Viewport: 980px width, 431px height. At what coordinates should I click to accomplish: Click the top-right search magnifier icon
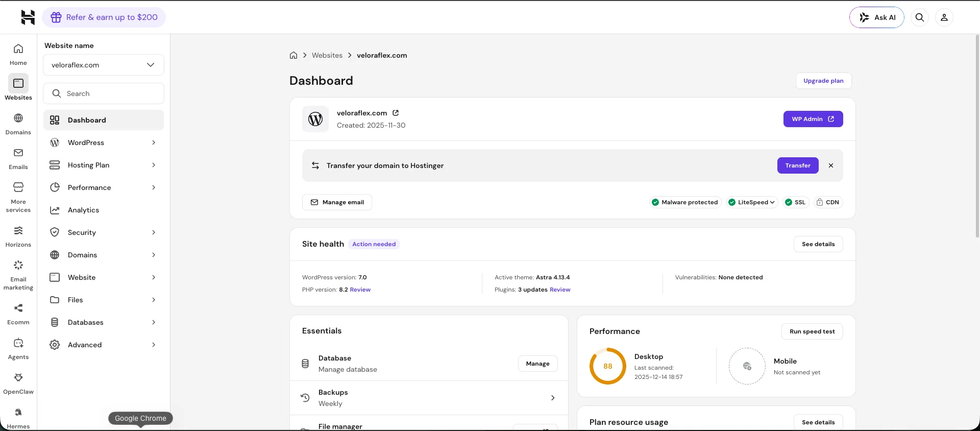pos(920,17)
